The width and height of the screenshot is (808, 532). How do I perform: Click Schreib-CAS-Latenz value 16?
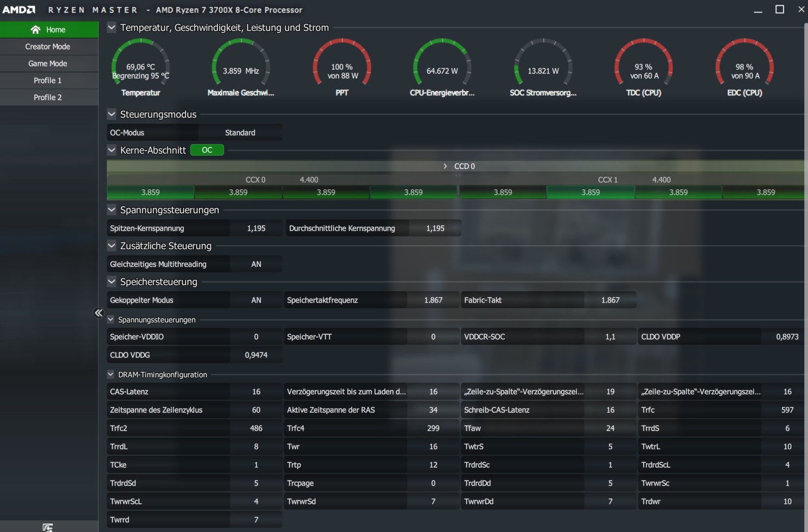[610, 410]
